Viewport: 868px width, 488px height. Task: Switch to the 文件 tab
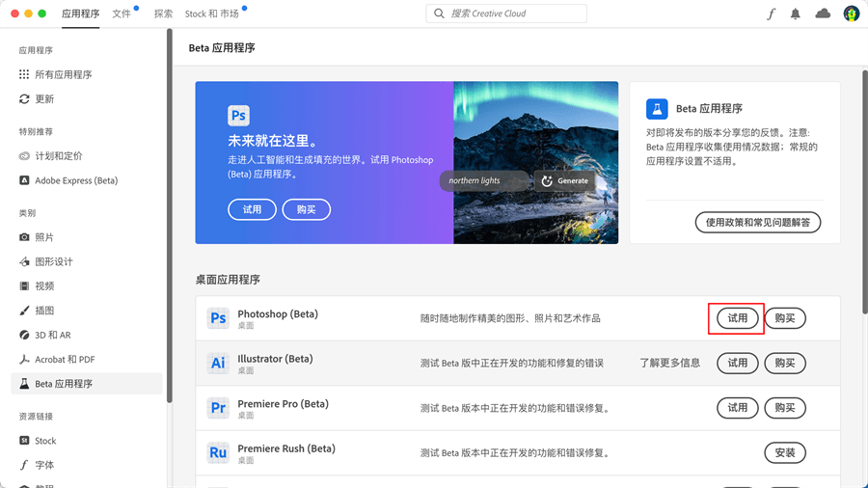pyautogui.click(x=122, y=14)
